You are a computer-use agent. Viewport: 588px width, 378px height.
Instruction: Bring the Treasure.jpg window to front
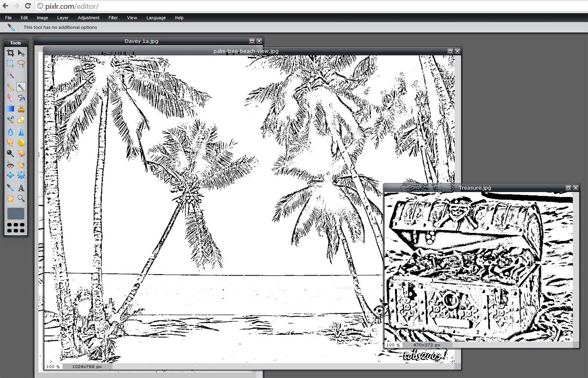475,188
